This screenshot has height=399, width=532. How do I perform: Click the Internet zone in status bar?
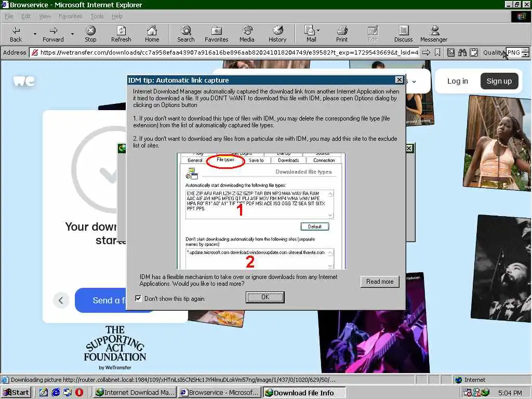(x=474, y=380)
